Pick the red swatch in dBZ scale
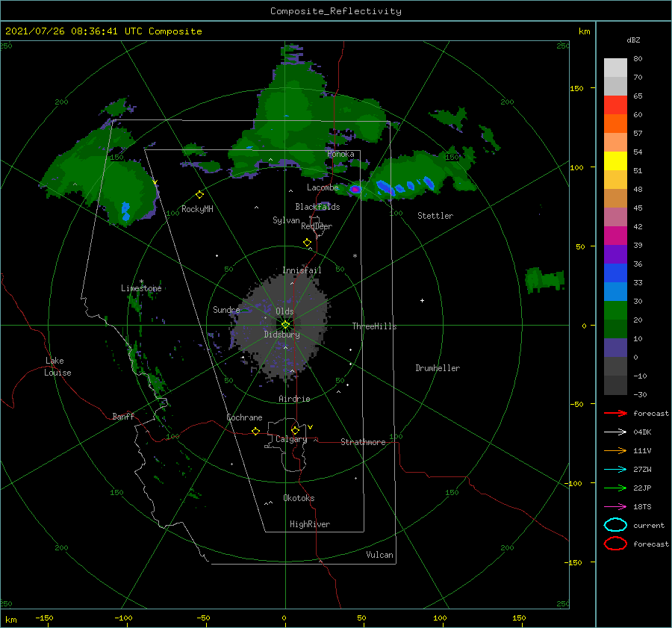672x628 pixels. [x=615, y=105]
